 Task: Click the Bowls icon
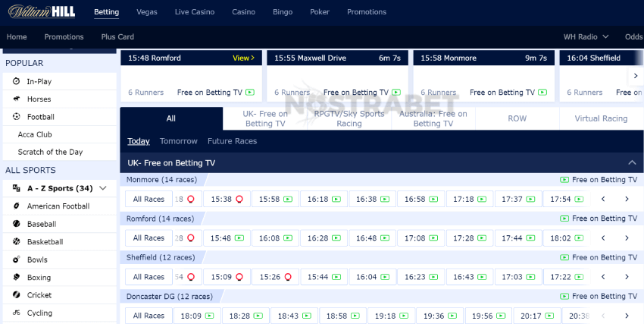(x=17, y=260)
